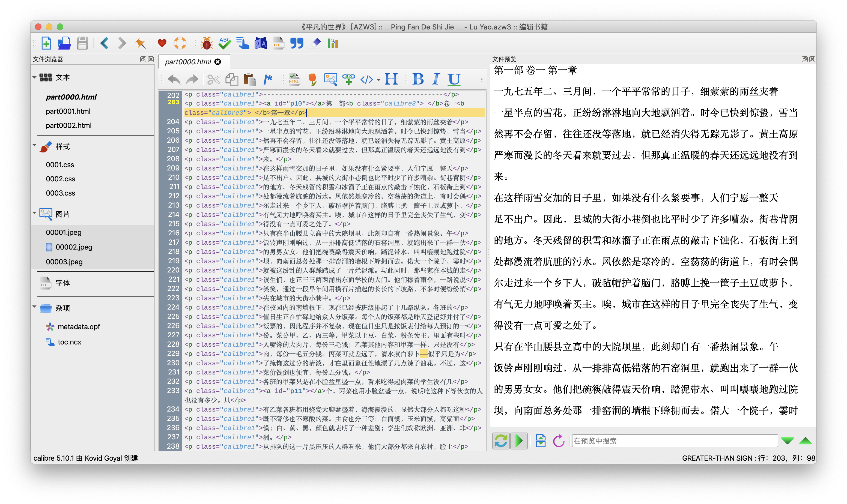Click the new file icon in main toolbar
Image resolution: width=847 pixels, height=504 pixels.
click(46, 43)
